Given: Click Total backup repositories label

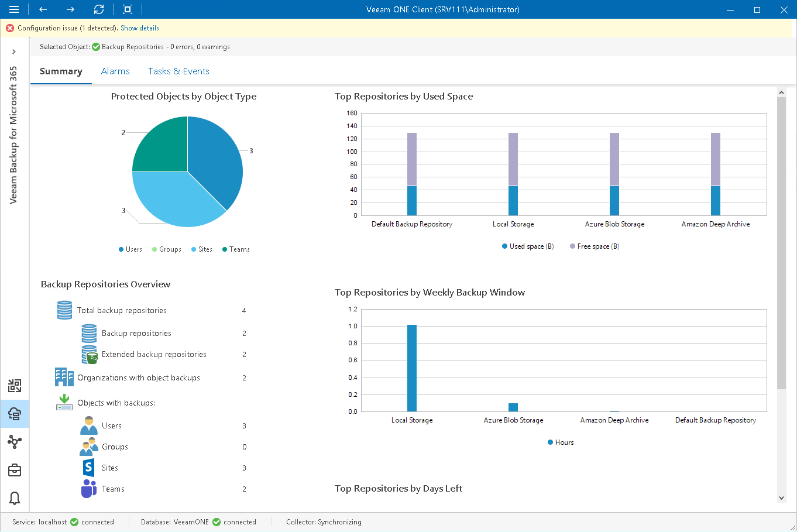Looking at the screenshot, I should [122, 311].
